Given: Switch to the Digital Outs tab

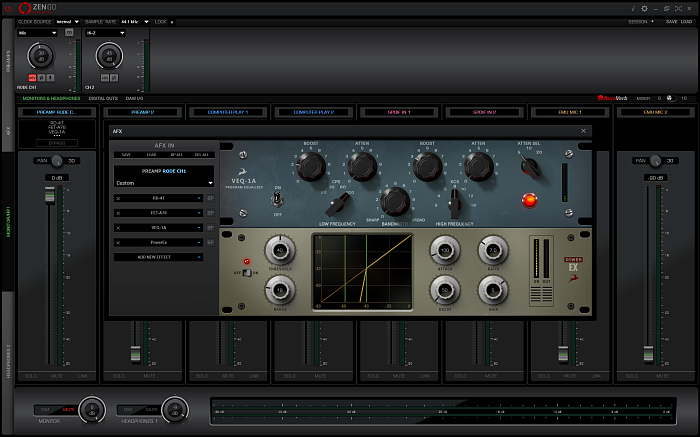Looking at the screenshot, I should (103, 98).
